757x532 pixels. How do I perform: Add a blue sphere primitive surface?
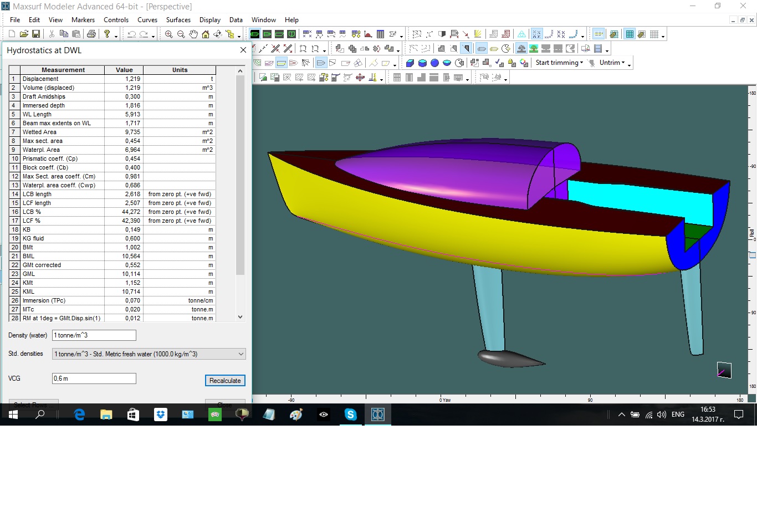(434, 63)
